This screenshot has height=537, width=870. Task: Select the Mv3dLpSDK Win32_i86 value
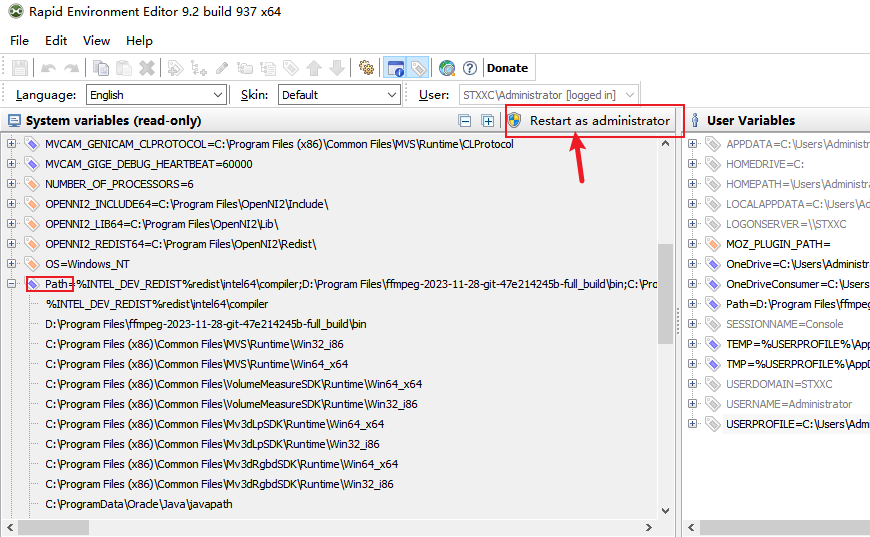[x=213, y=444]
